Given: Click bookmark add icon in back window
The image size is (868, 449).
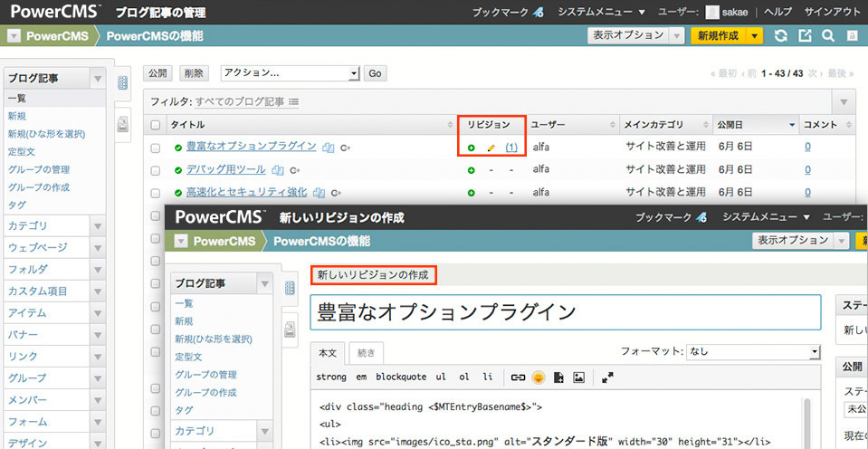Looking at the screenshot, I should click(538, 12).
